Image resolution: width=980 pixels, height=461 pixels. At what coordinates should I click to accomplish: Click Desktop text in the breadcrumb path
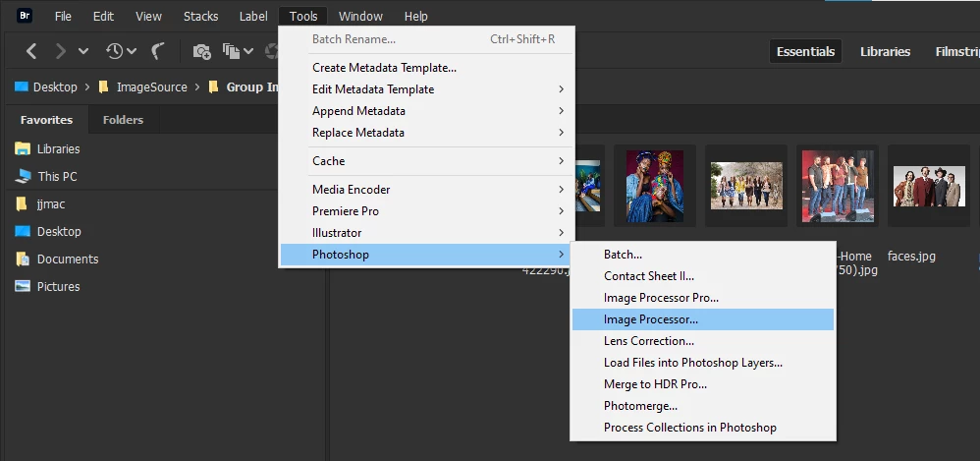(x=55, y=86)
